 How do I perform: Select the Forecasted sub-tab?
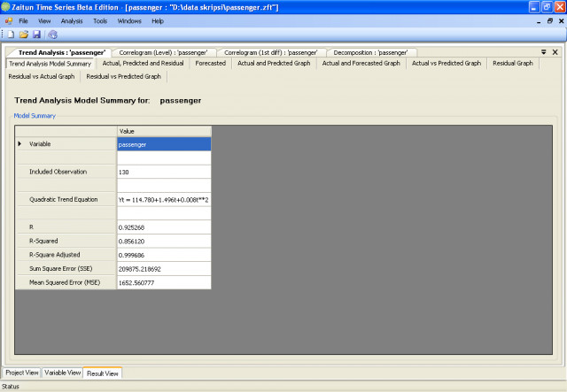[x=211, y=63]
